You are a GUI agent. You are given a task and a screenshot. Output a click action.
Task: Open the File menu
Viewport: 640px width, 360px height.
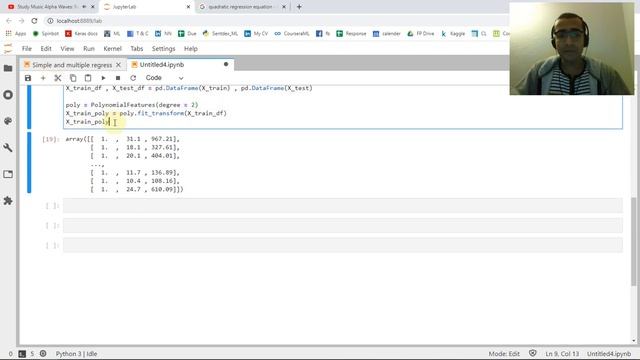pyautogui.click(x=27, y=49)
